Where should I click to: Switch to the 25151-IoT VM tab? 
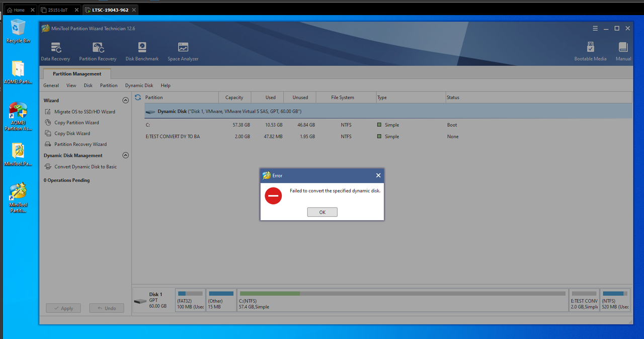(58, 10)
